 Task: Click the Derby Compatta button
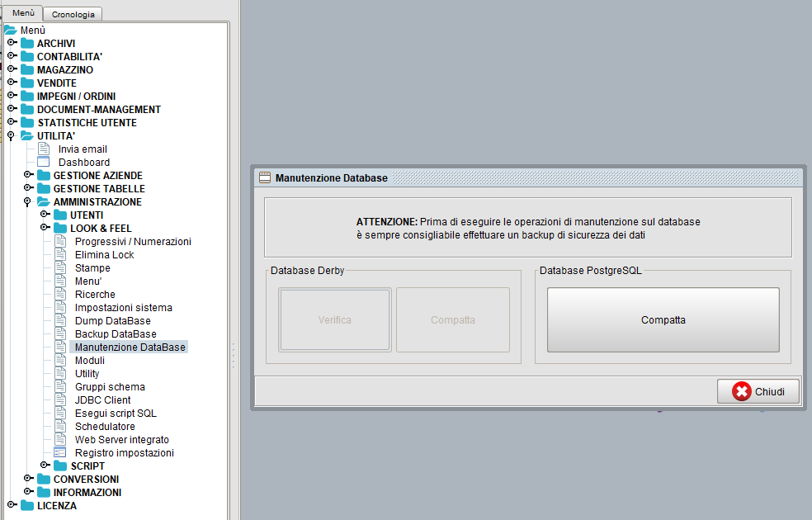pyautogui.click(x=452, y=320)
